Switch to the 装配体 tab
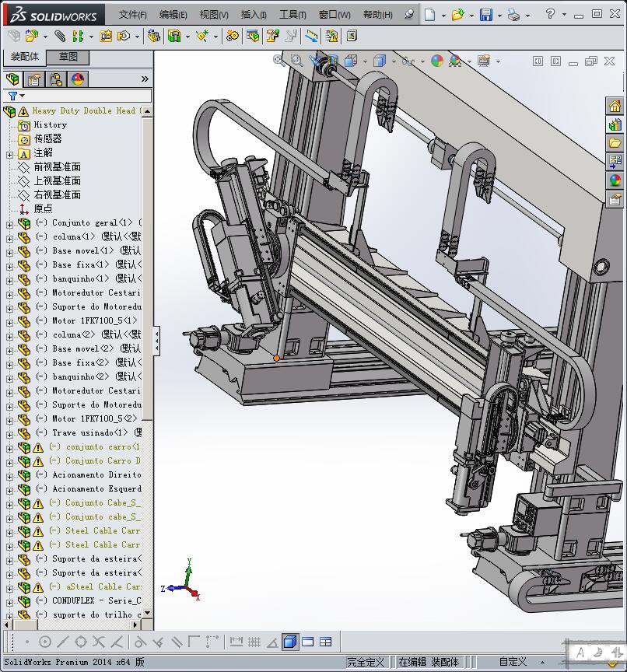The image size is (627, 672). click(25, 57)
